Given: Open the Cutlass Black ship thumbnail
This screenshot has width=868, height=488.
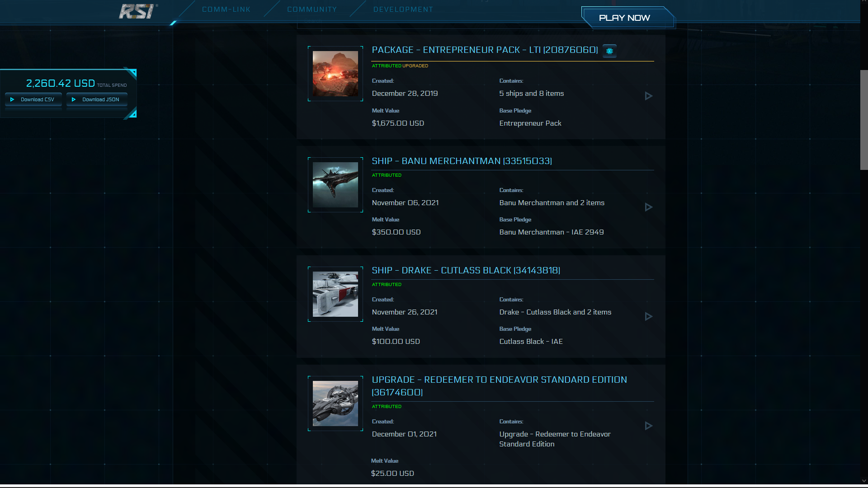Looking at the screenshot, I should point(335,294).
